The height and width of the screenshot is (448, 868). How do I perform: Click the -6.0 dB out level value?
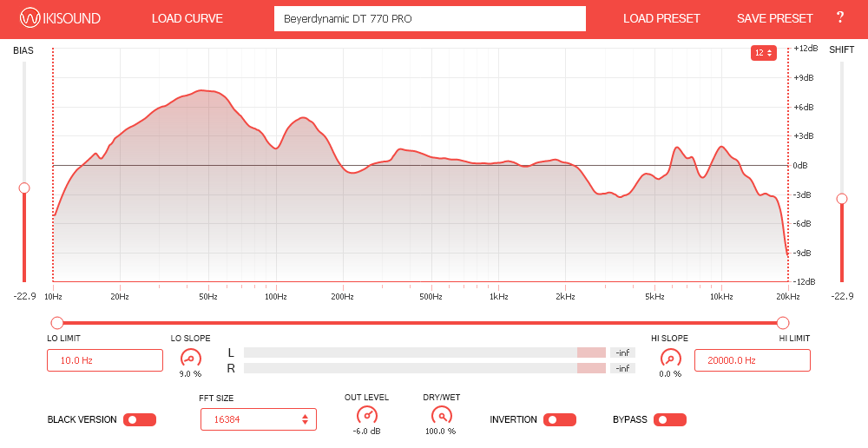(x=366, y=432)
